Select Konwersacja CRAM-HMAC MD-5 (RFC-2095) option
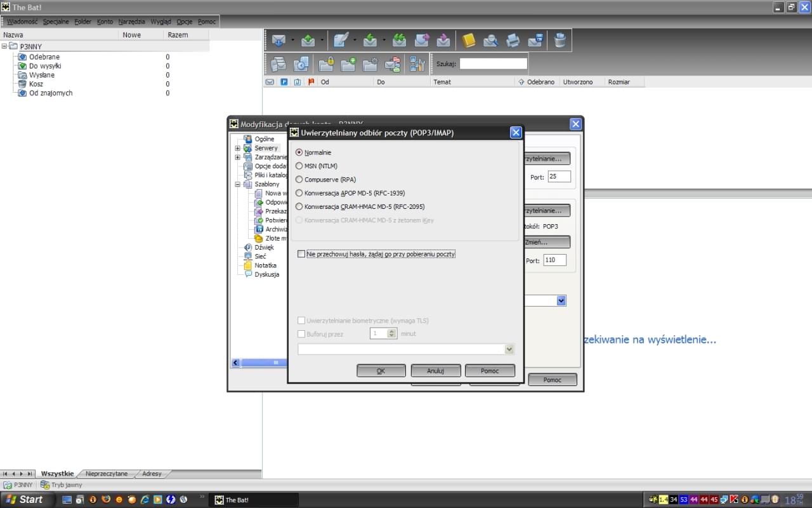This screenshot has height=508, width=812. pyautogui.click(x=299, y=206)
